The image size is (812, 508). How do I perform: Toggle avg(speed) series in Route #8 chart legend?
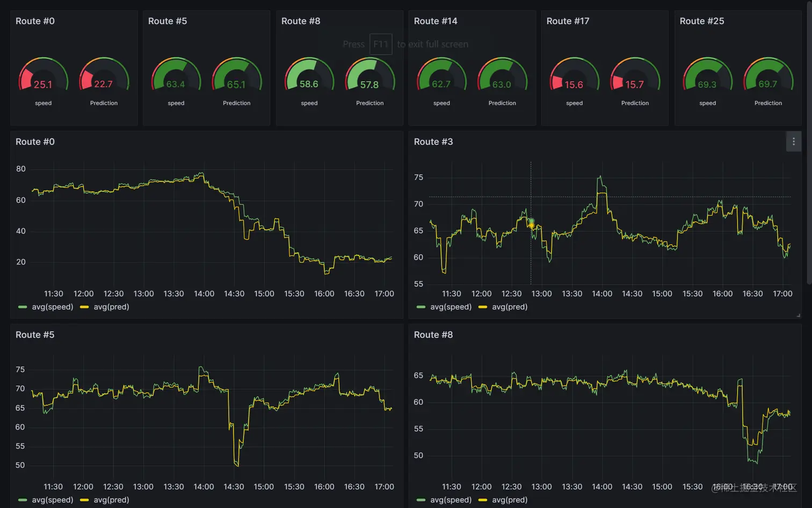(x=451, y=500)
